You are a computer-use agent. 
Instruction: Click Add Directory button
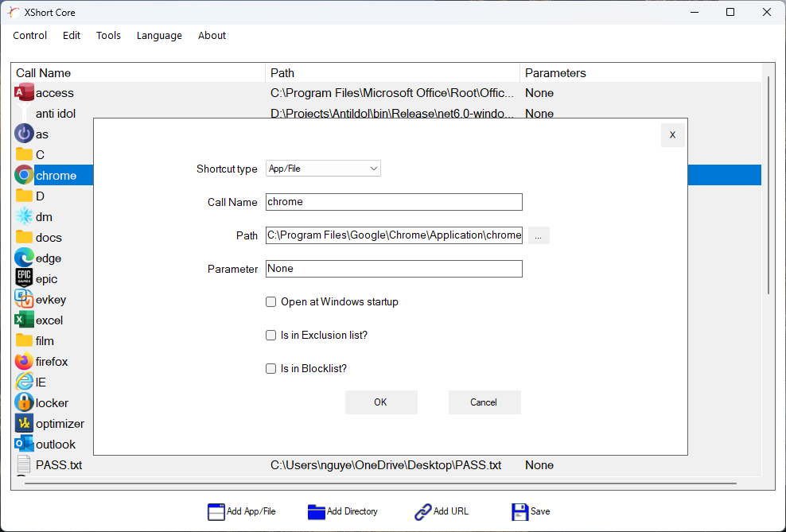(x=342, y=511)
